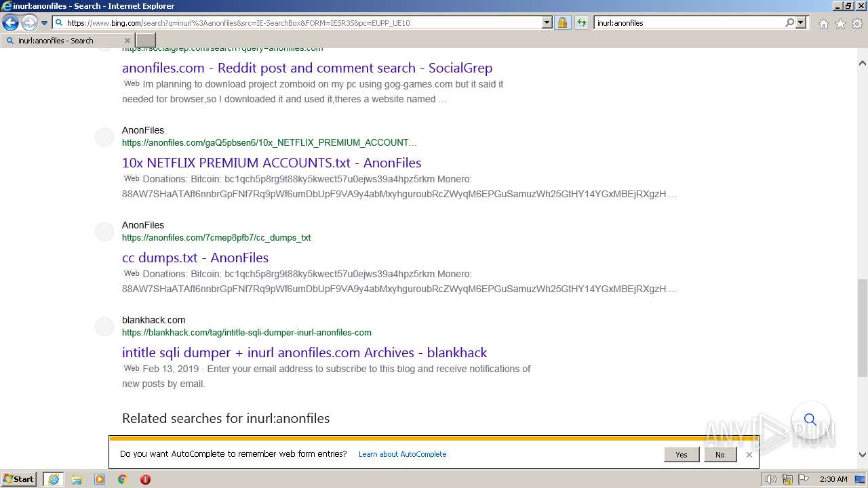The height and width of the screenshot is (488, 868).
Task: Click the browser Forward arrow button
Action: 29,22
